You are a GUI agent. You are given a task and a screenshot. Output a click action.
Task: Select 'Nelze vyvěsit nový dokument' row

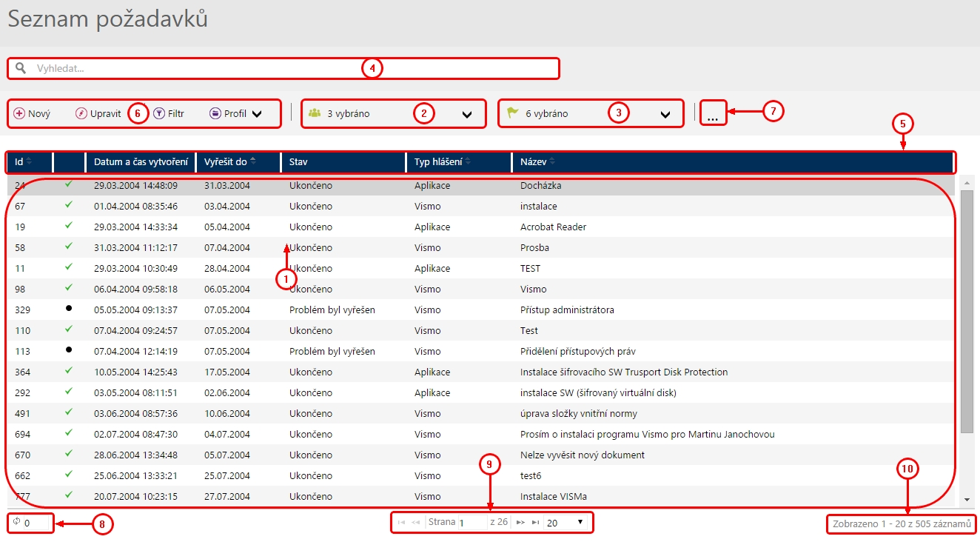pyautogui.click(x=481, y=455)
